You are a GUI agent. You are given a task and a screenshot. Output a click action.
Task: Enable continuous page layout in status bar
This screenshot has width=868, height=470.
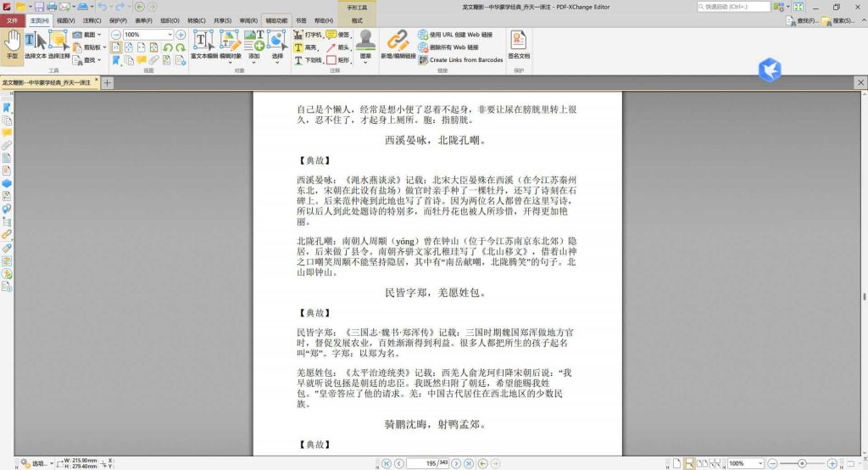pyautogui.click(x=689, y=463)
